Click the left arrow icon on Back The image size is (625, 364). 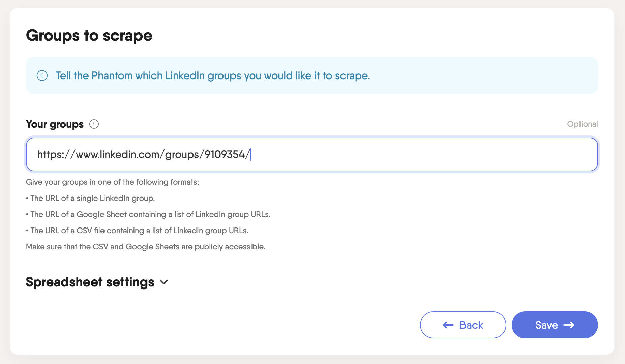tap(448, 325)
